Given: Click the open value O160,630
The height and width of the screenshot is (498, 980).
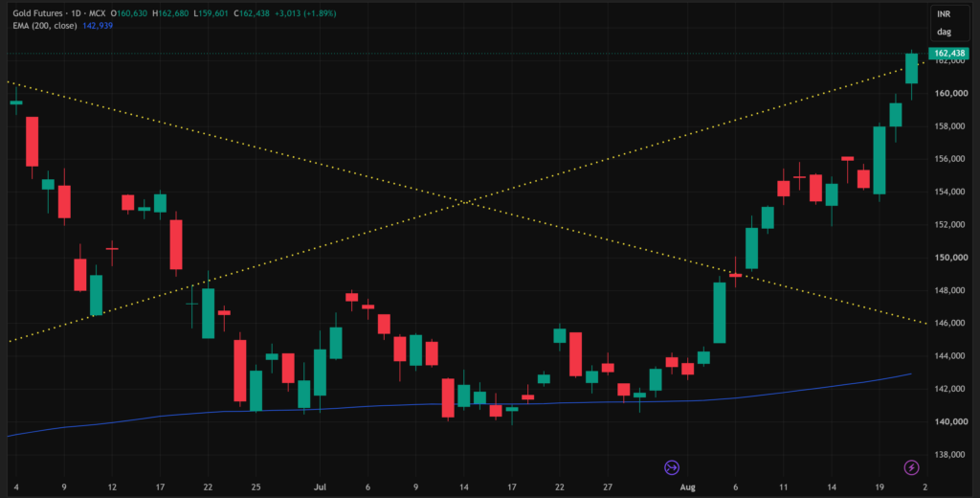Looking at the screenshot, I should (130, 13).
